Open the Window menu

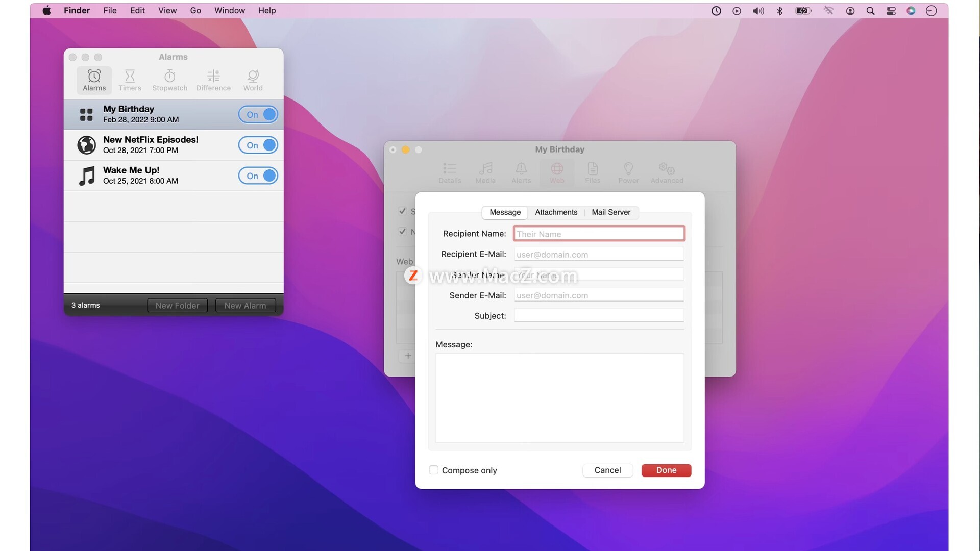click(x=230, y=10)
